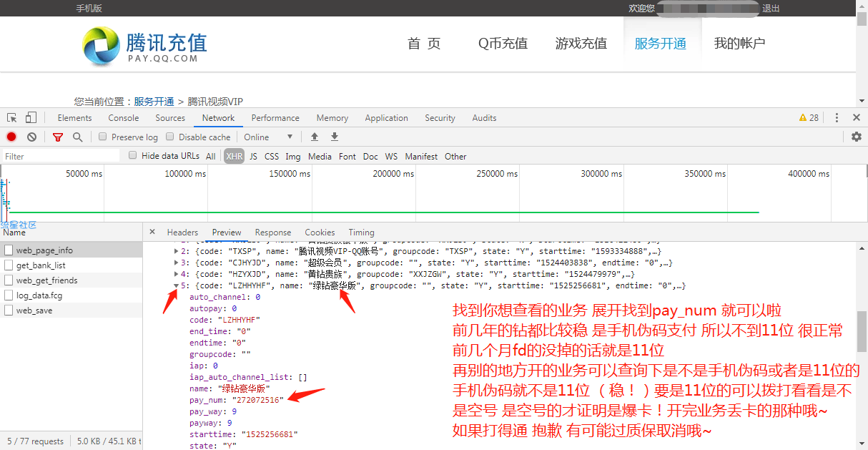Show the Cookies tab

coord(320,233)
